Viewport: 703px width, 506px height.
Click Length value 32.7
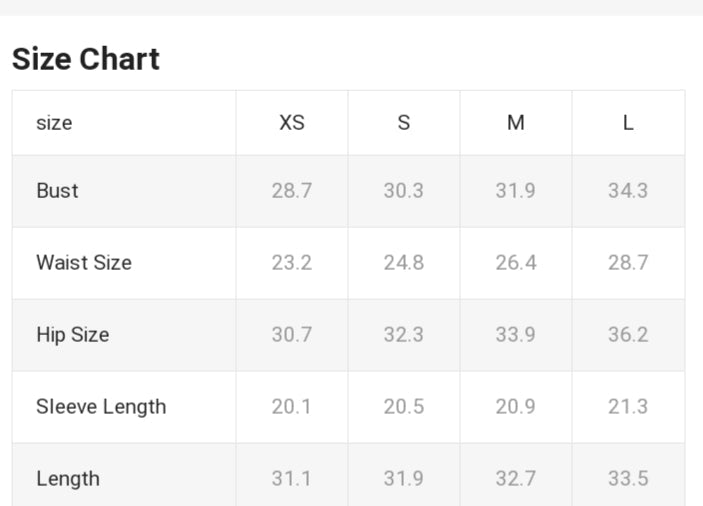pyautogui.click(x=515, y=479)
